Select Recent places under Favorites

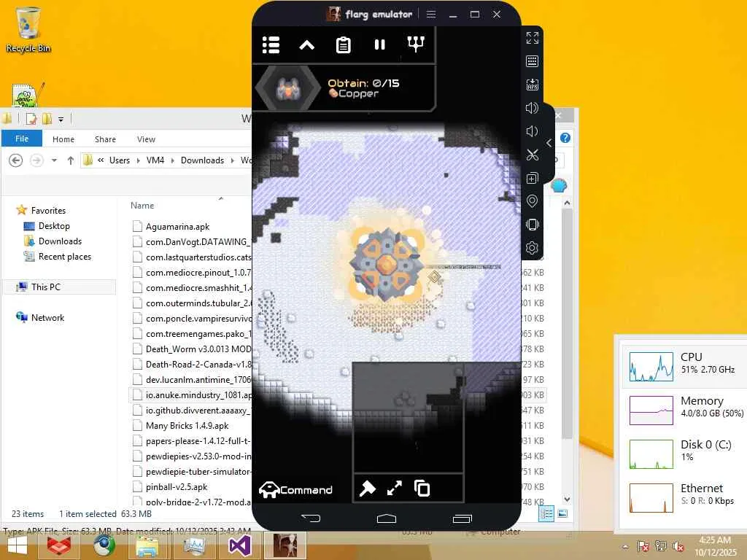pos(65,257)
